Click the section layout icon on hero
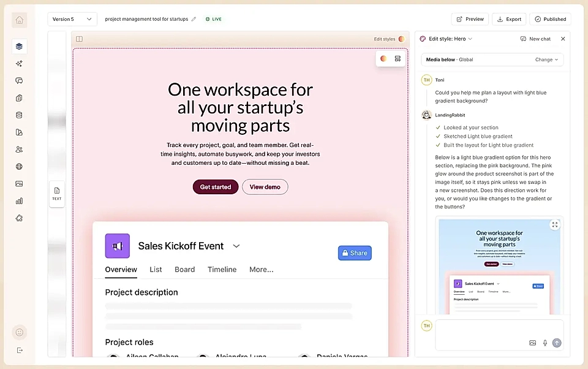 point(398,59)
